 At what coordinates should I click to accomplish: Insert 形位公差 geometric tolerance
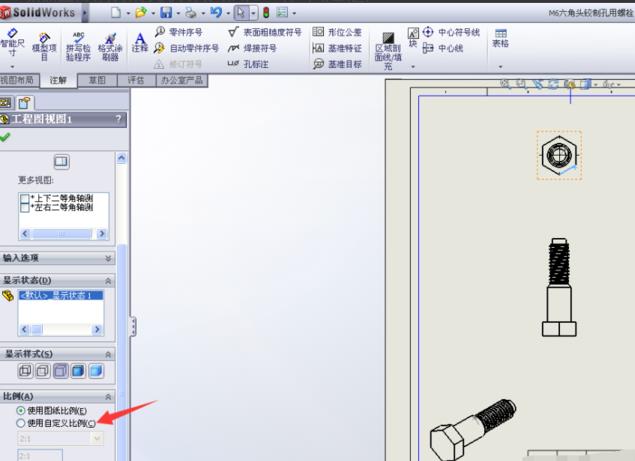pos(337,32)
